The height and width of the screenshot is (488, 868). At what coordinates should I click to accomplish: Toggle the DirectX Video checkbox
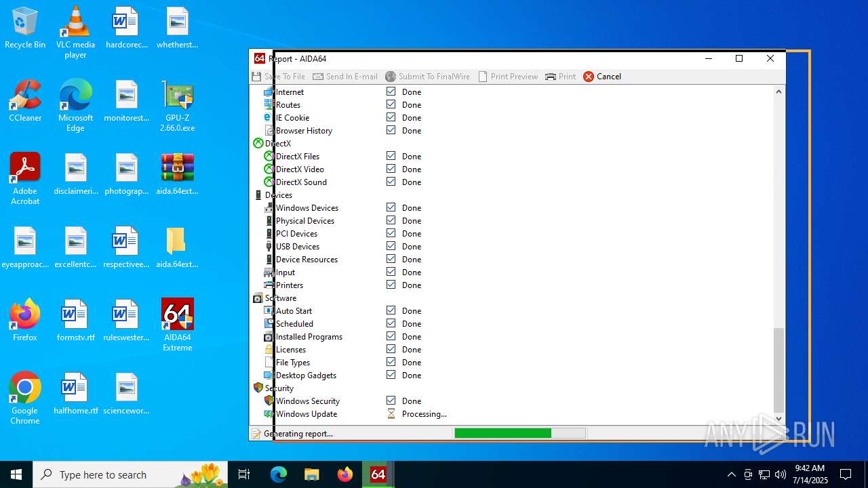point(391,169)
